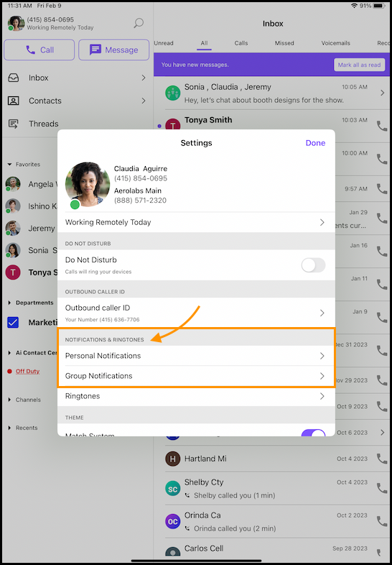Select Angela in Favorites
This screenshot has width=392, height=565.
[31, 185]
